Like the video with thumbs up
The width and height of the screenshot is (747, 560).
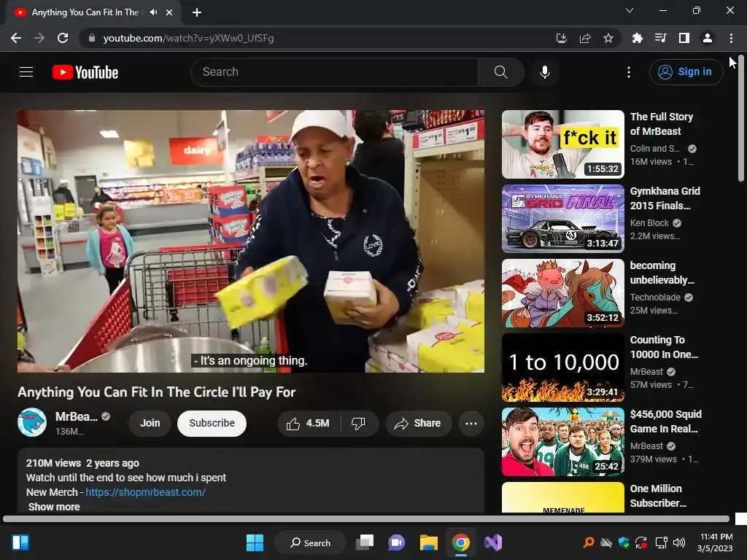tap(309, 424)
